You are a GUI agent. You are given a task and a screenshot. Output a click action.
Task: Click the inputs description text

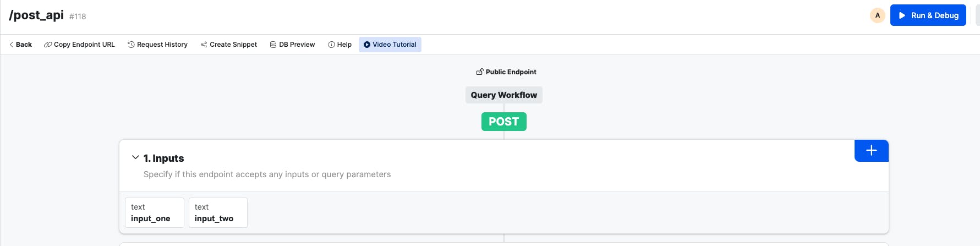267,174
